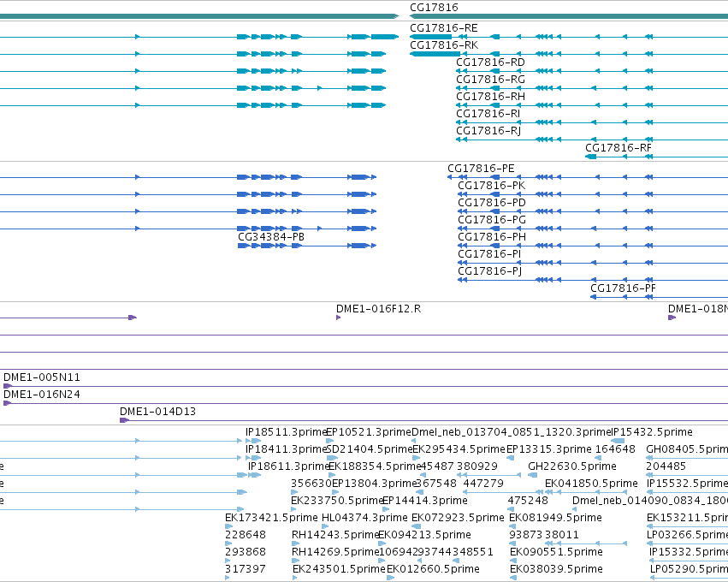Select the CG17816-PF protein label
The image size is (728, 582).
coord(623,288)
